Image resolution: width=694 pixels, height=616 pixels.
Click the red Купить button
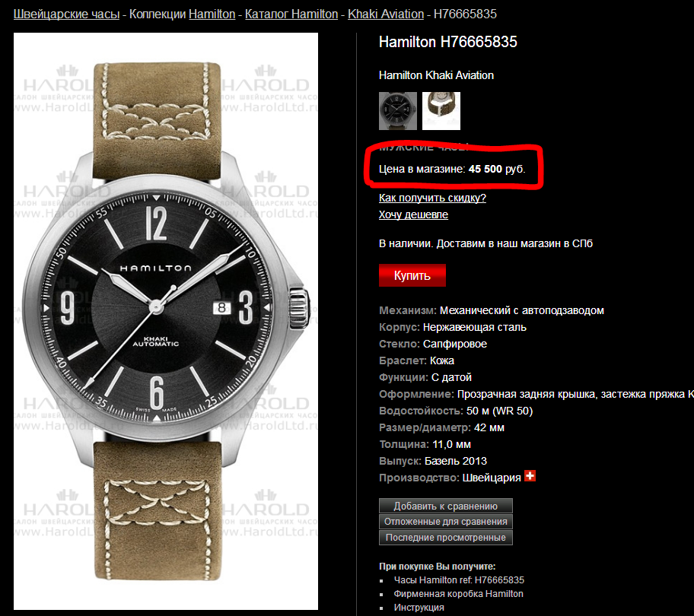[x=412, y=275]
